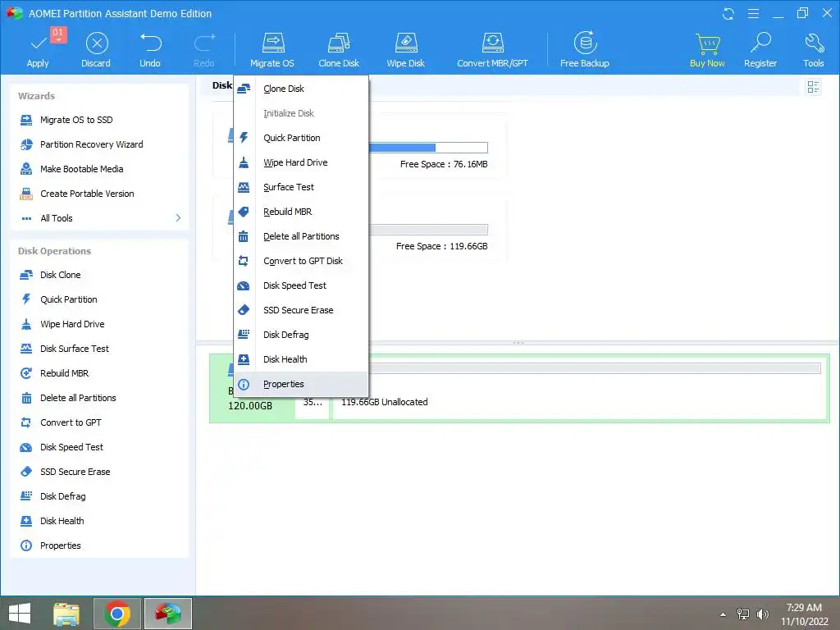Click the sidebar Properties info icon

[26, 546]
